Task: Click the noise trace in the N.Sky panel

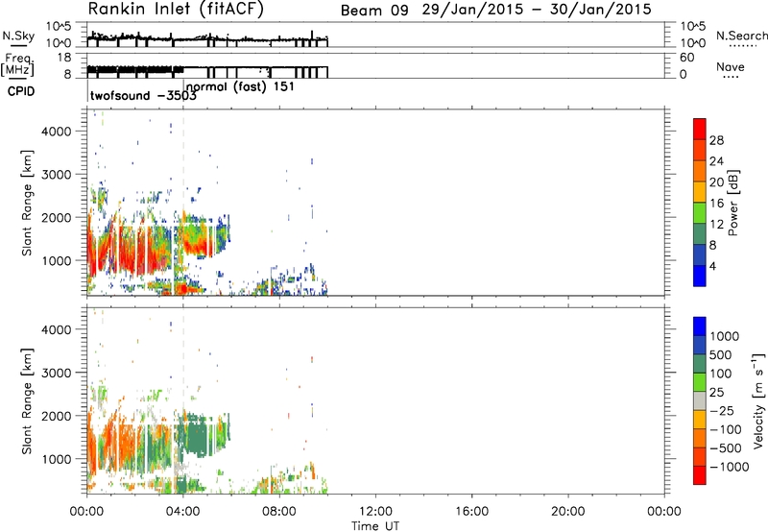Action: pyautogui.click(x=207, y=37)
